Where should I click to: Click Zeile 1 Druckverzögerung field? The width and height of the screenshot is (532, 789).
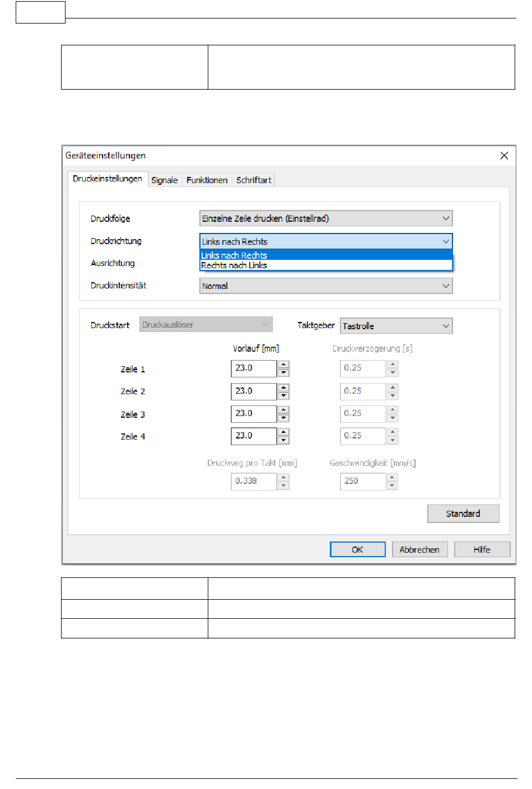pyautogui.click(x=363, y=368)
